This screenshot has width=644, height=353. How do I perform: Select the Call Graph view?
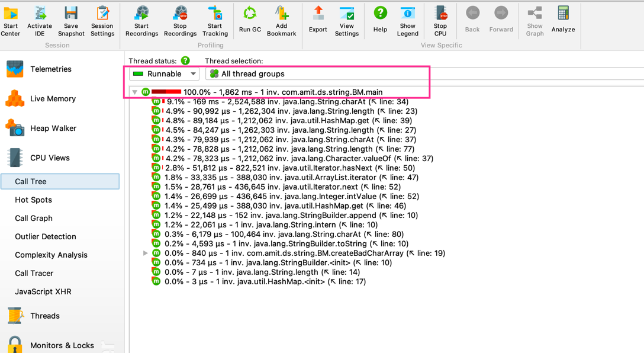[x=34, y=218]
